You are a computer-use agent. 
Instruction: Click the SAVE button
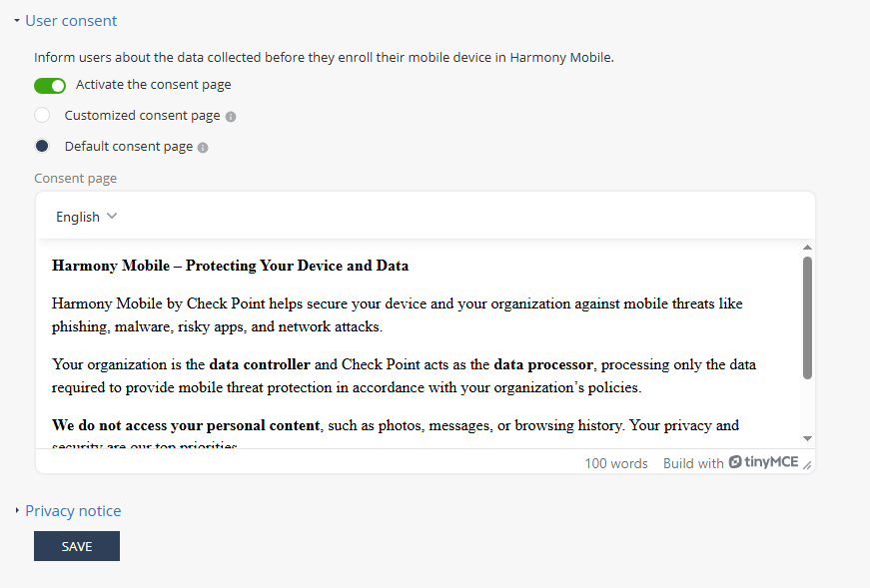[77, 546]
